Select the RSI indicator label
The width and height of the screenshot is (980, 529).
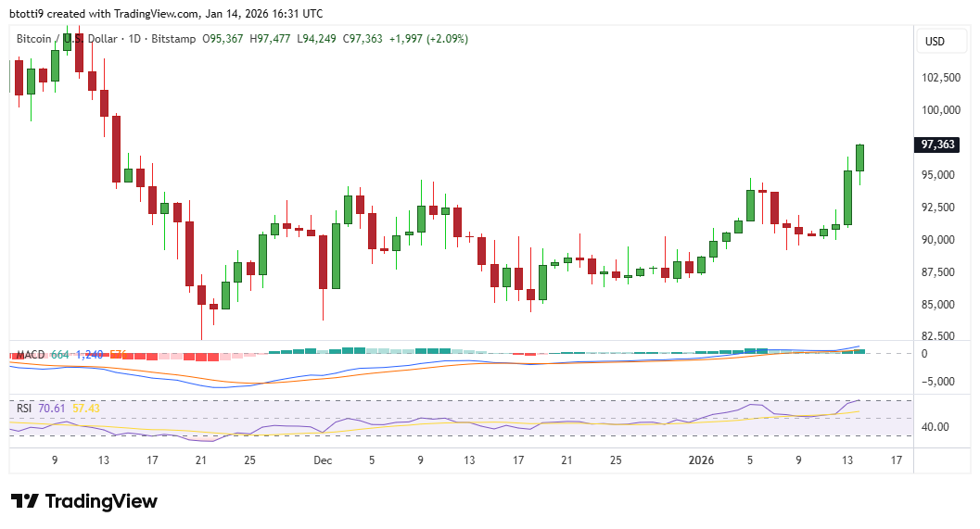pyautogui.click(x=24, y=408)
